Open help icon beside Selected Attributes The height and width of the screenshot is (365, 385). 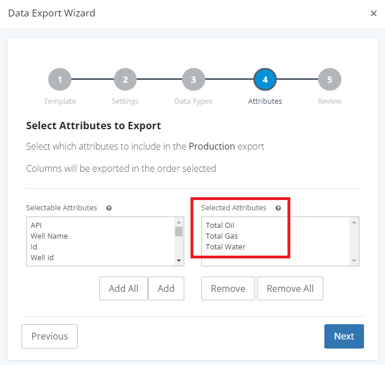coord(278,208)
